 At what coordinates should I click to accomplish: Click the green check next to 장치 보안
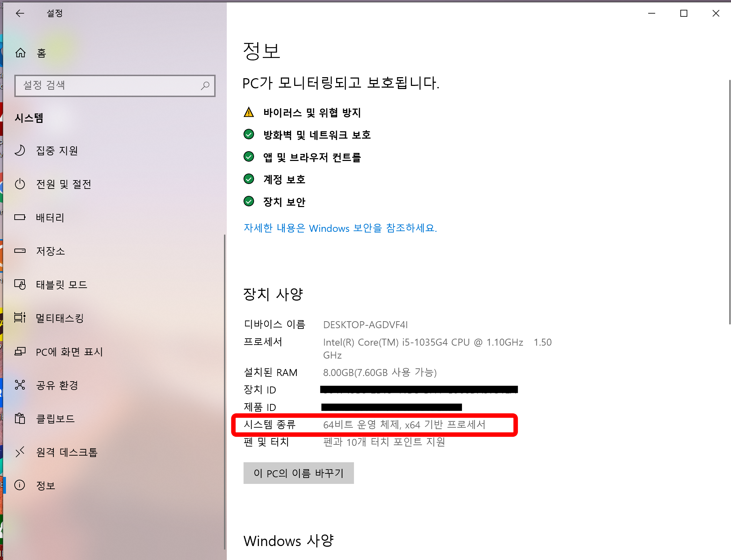click(x=249, y=201)
